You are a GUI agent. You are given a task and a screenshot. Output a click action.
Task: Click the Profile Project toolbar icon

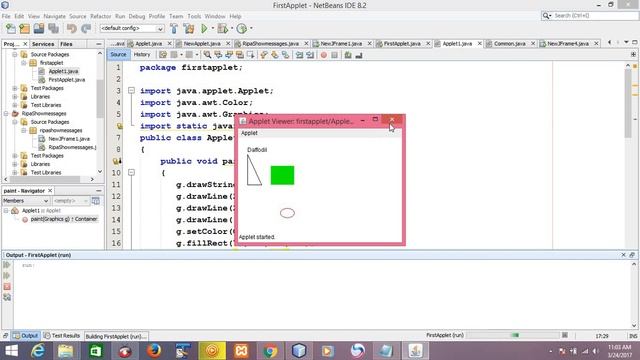[242, 29]
